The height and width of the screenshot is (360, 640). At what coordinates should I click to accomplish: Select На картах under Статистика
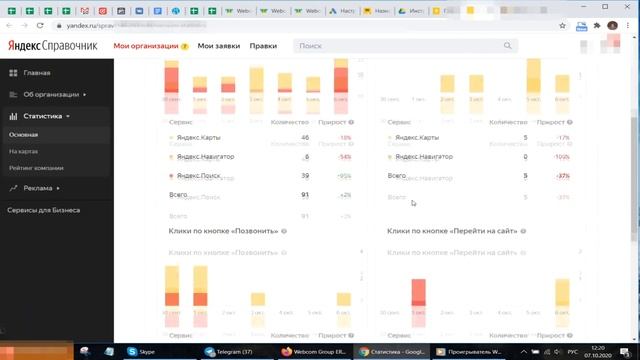point(23,151)
